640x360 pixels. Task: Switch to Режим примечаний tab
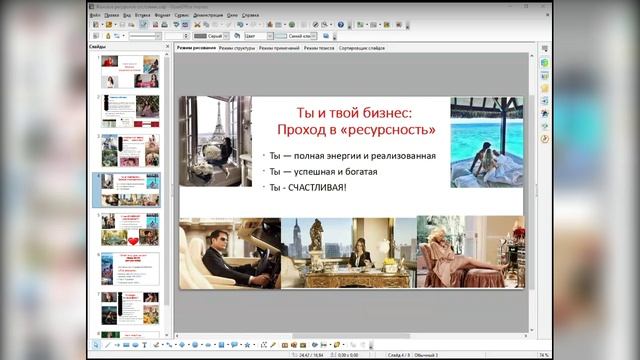[279, 48]
